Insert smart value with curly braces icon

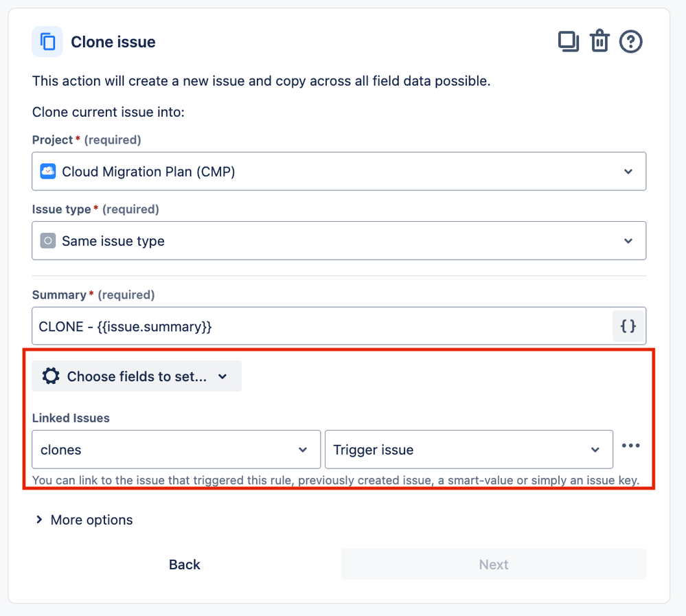[628, 326]
